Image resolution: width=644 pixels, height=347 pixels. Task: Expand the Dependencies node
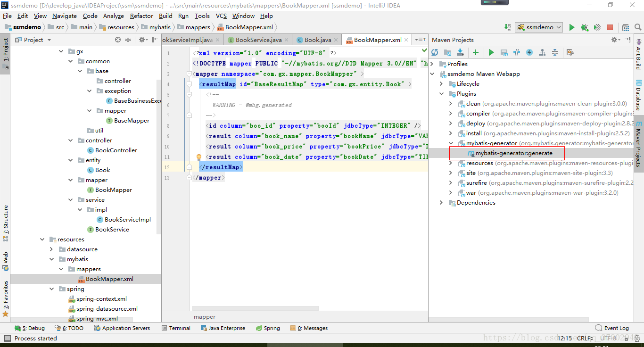[x=441, y=203]
